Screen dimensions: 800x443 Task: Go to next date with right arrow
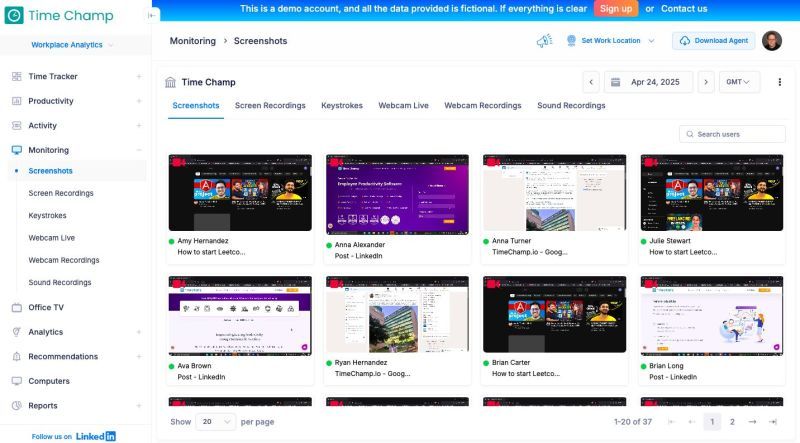[706, 82]
